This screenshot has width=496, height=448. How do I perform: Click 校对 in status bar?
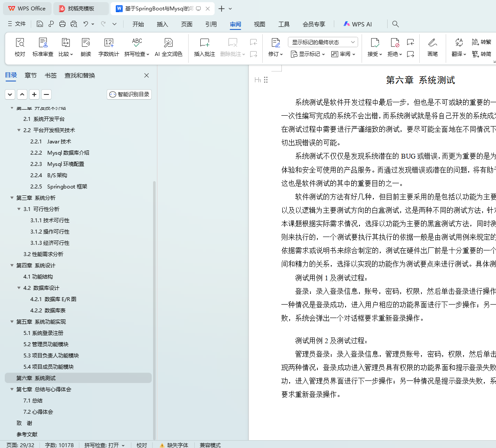pos(142,445)
